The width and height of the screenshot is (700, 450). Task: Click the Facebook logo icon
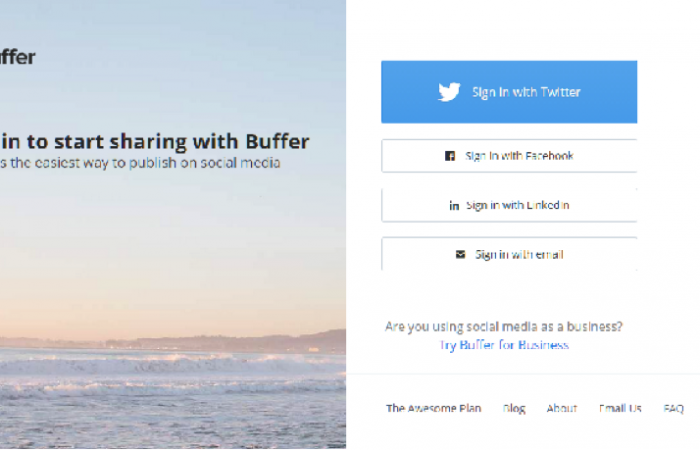tap(450, 156)
